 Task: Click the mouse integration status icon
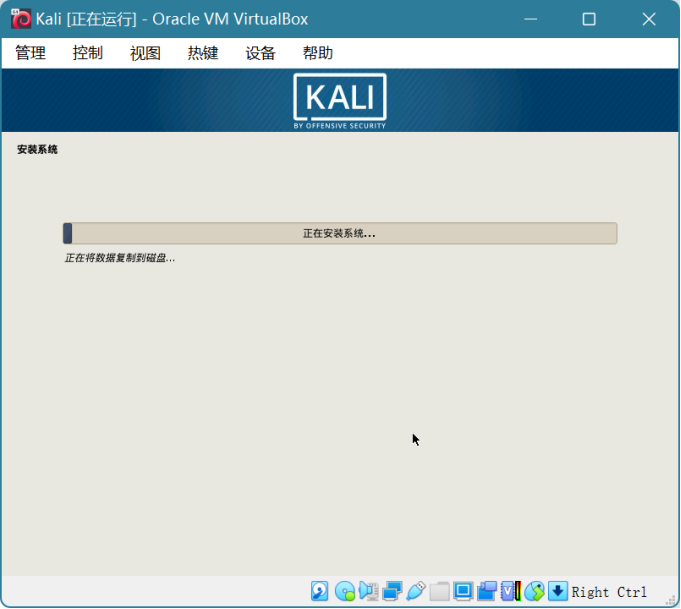pos(534,592)
